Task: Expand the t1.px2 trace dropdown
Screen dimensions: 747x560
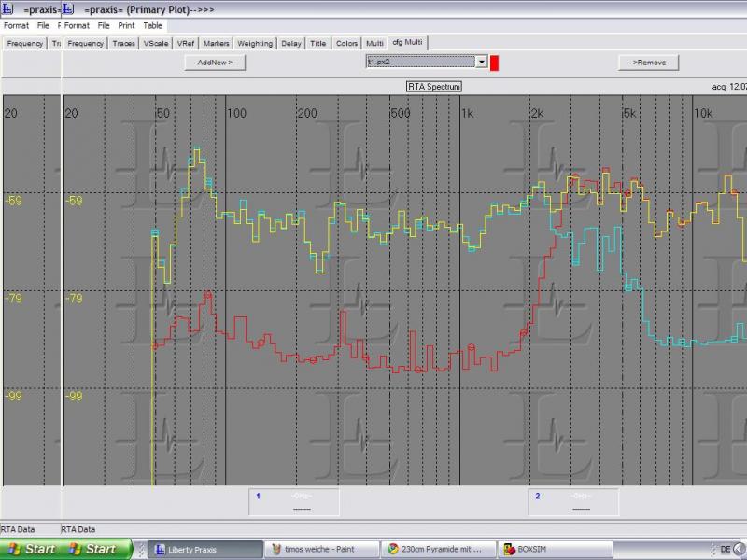Action: coord(482,62)
